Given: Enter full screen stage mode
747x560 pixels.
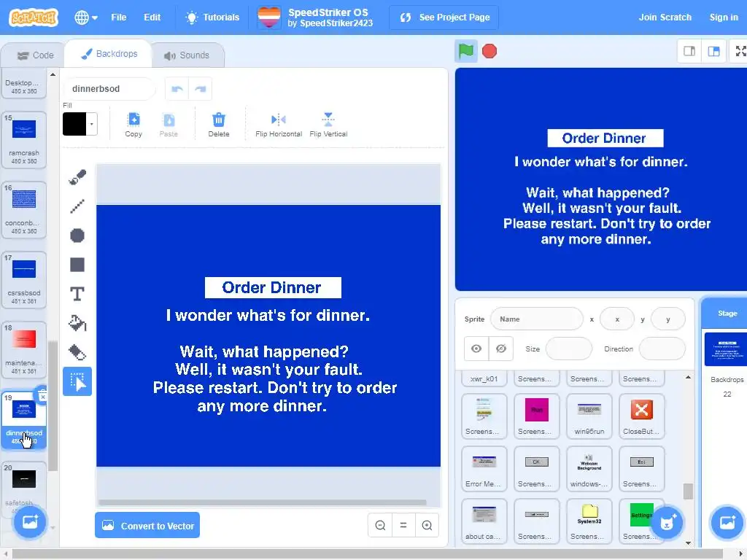Looking at the screenshot, I should click(x=740, y=51).
